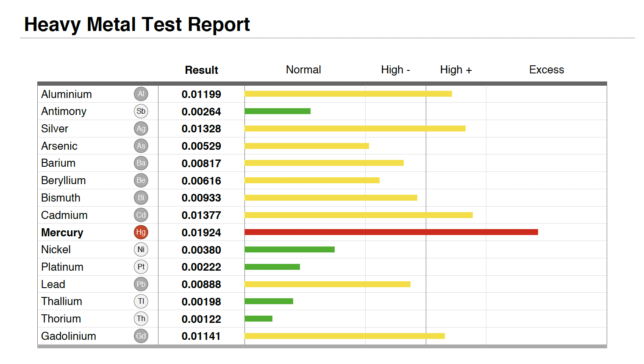Select the red Mercury result bar

coord(391,232)
